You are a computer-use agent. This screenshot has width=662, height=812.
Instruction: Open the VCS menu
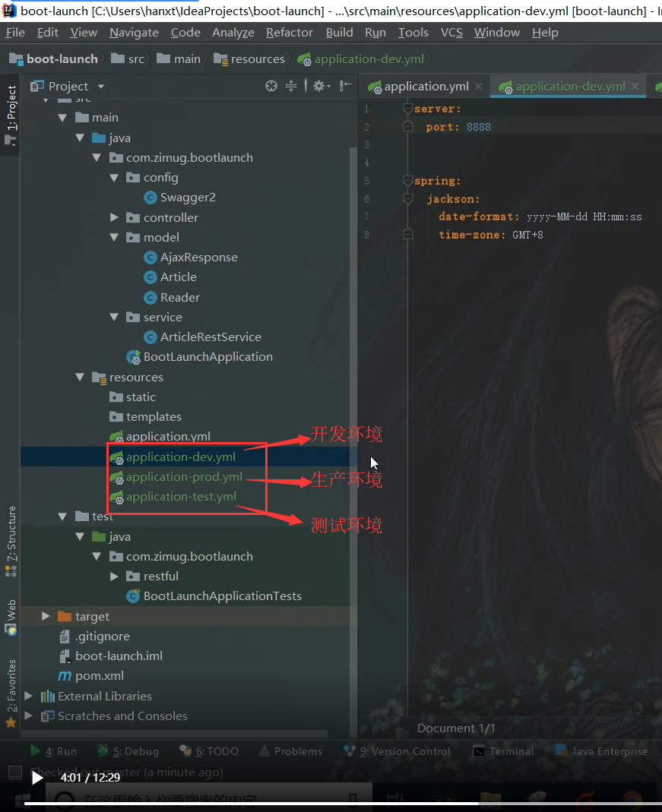451,32
